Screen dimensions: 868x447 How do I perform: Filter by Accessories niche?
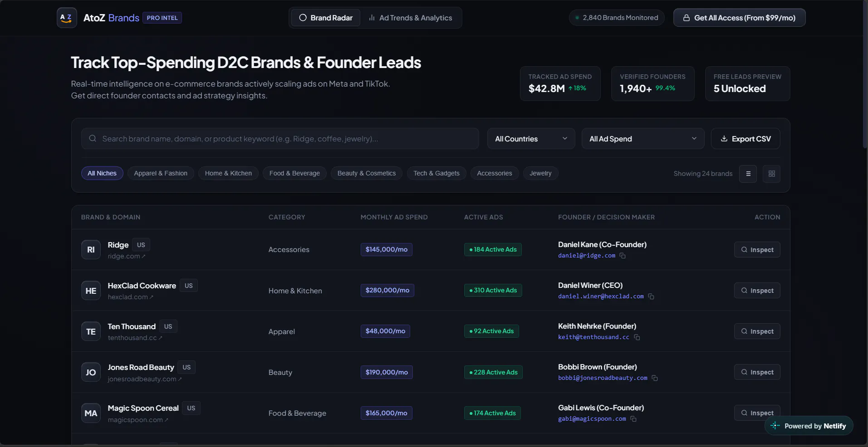[x=495, y=173]
